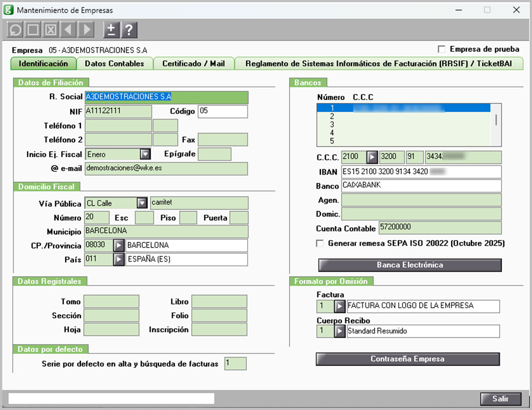Click the Banca Electrónica button
Screen dimensions: 532x410
pos(410,265)
